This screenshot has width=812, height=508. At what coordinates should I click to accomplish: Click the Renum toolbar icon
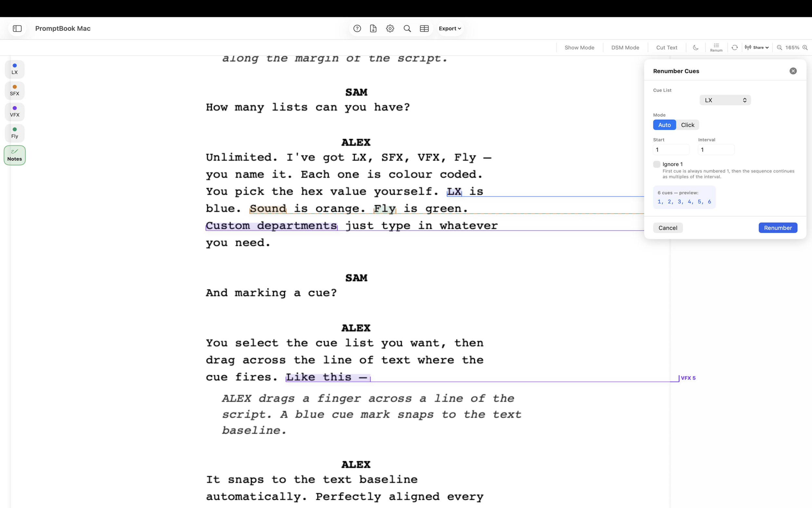click(x=716, y=47)
